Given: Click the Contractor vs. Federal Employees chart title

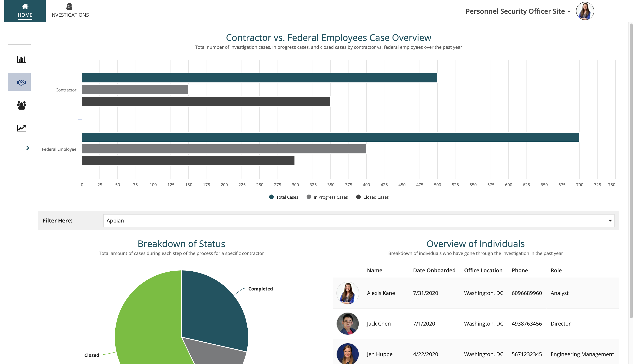Looking at the screenshot, I should [329, 38].
